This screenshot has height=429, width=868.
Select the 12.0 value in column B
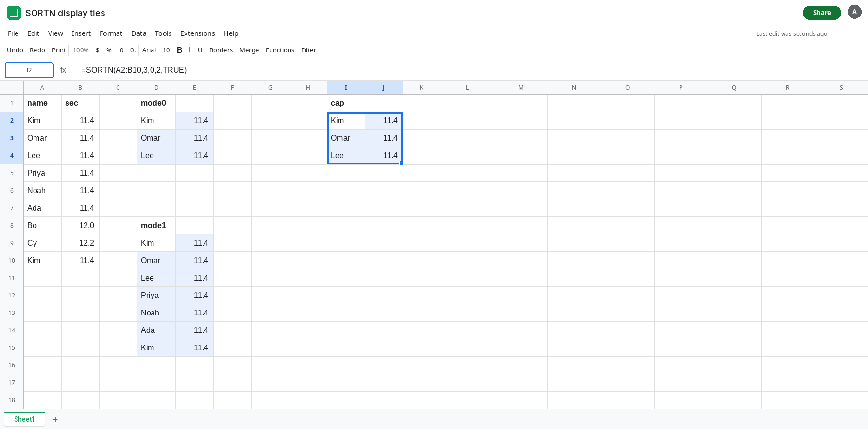(80, 226)
